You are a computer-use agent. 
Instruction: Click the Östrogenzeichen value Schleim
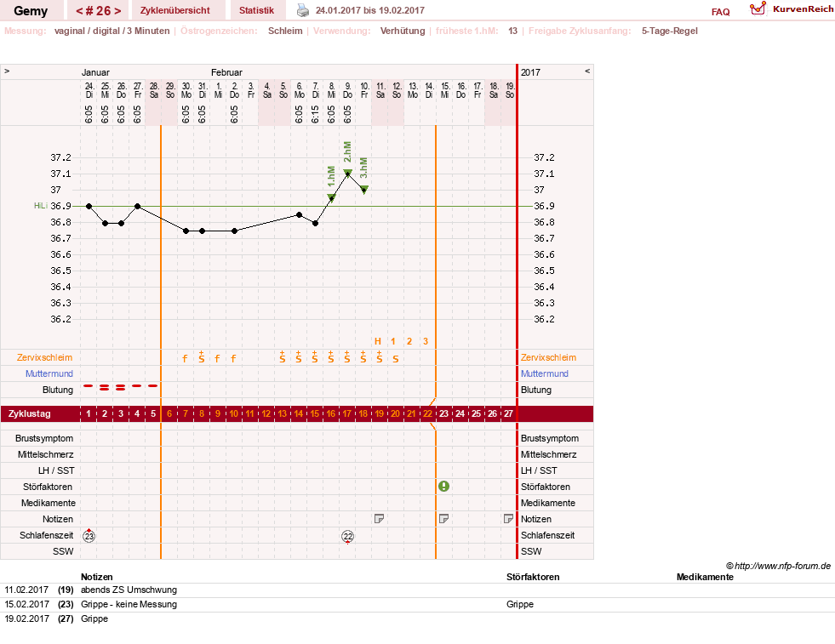tap(285, 31)
